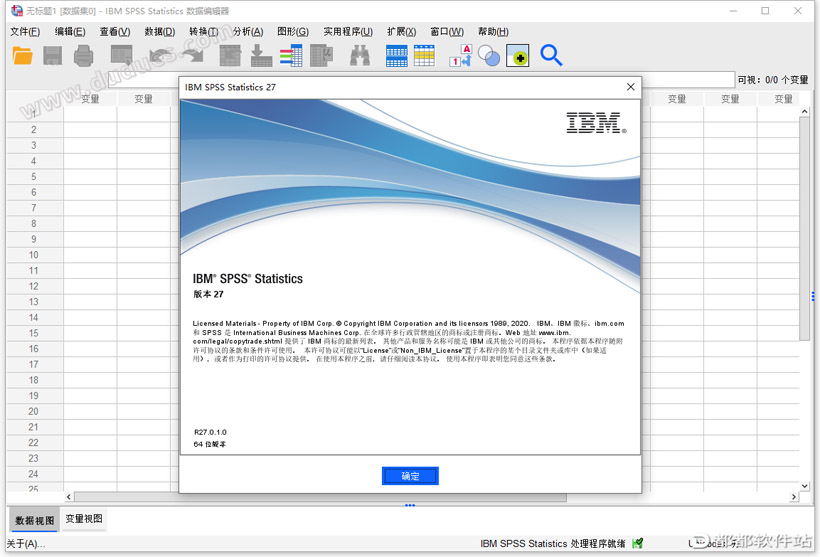The height and width of the screenshot is (557, 820).
Task: Open the Variables icon with colored lines
Action: pos(291,55)
